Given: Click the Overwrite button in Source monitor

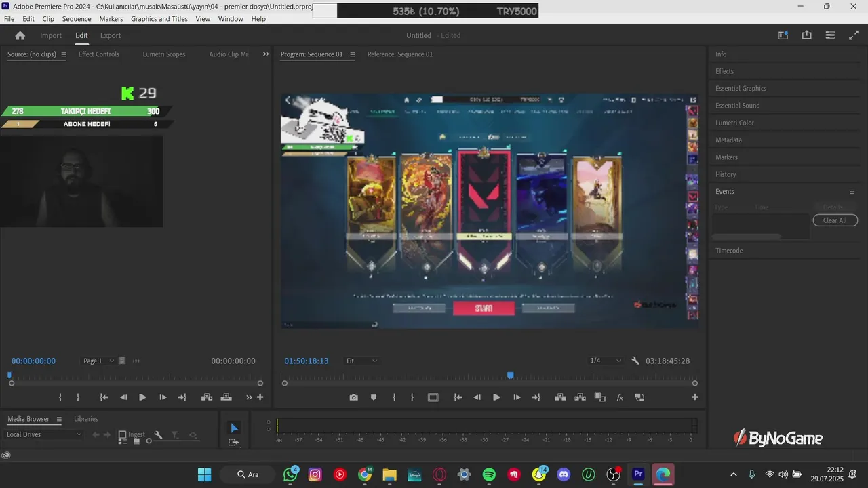Looking at the screenshot, I should (x=226, y=397).
